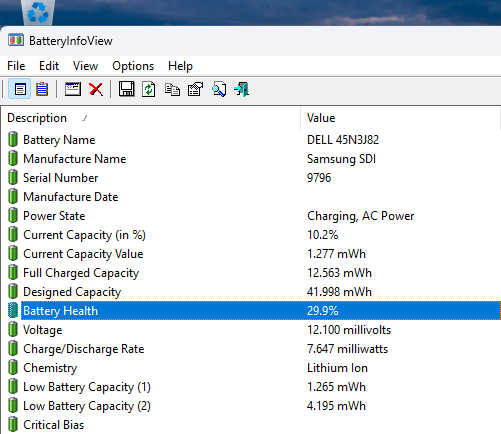Click the battery icon beside Manufacture Date
This screenshot has width=501, height=434.
pos(13,196)
